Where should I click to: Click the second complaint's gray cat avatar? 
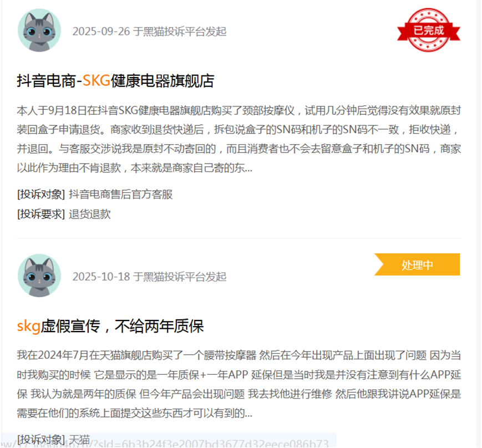click(x=39, y=276)
